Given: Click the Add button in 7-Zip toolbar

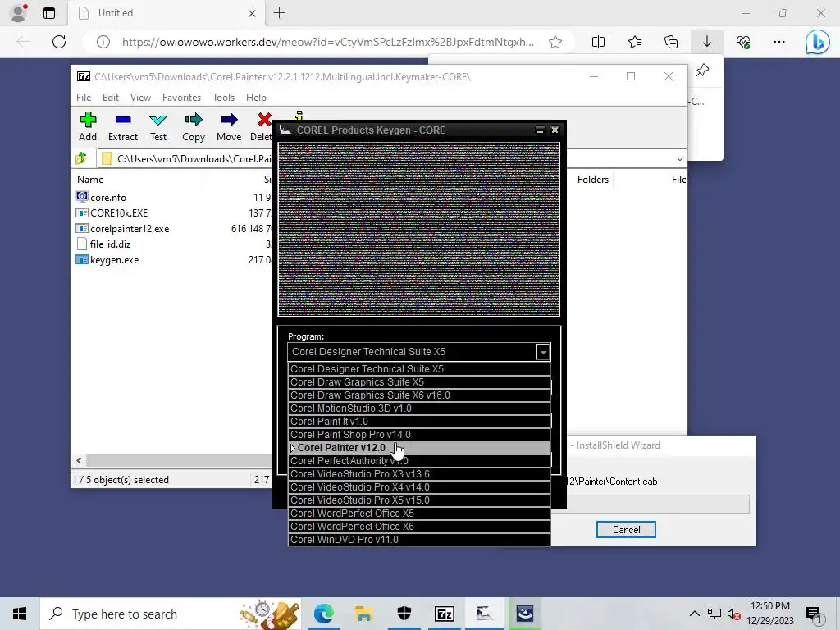Looking at the screenshot, I should pyautogui.click(x=88, y=127).
